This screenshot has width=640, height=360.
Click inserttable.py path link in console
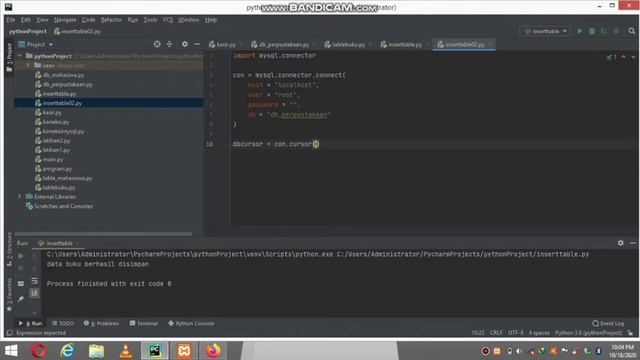click(463, 254)
